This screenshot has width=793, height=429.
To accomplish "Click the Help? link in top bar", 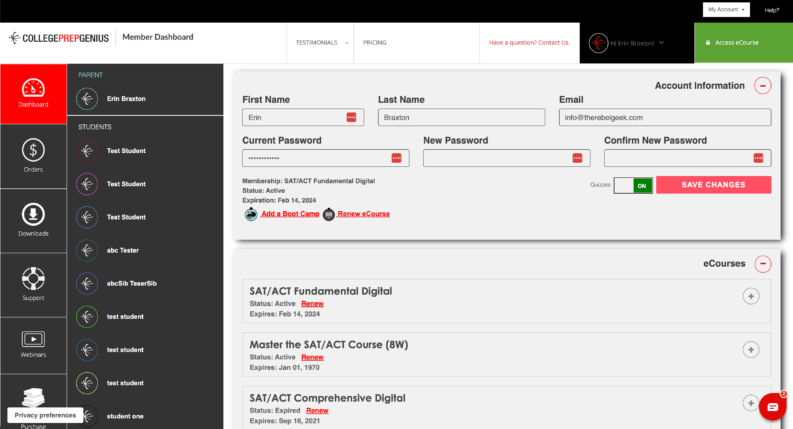I will coord(772,10).
